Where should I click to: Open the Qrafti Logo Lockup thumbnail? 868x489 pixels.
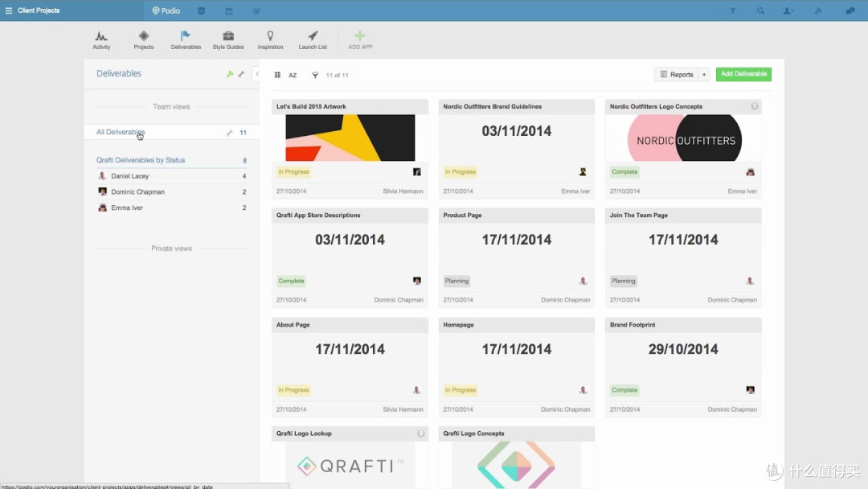[350, 465]
